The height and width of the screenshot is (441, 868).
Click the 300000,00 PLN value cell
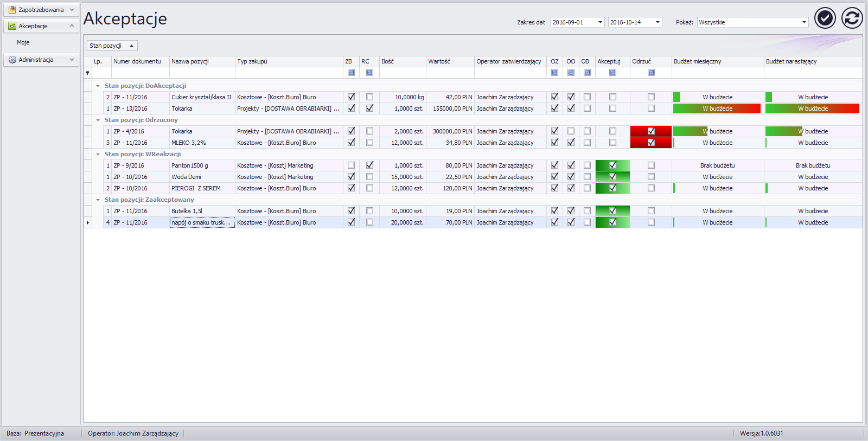450,131
